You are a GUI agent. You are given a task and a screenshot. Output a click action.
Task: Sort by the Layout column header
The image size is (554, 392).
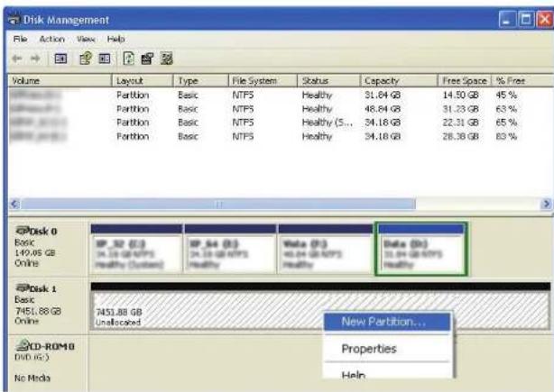tap(143, 81)
